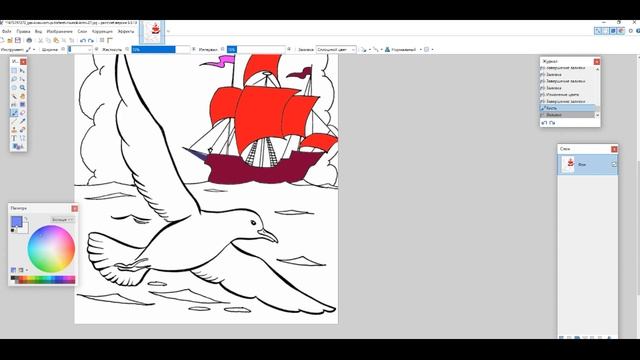Image resolution: width=640 pixels, height=360 pixels.
Task: Open the Слои menu
Action: 82,31
